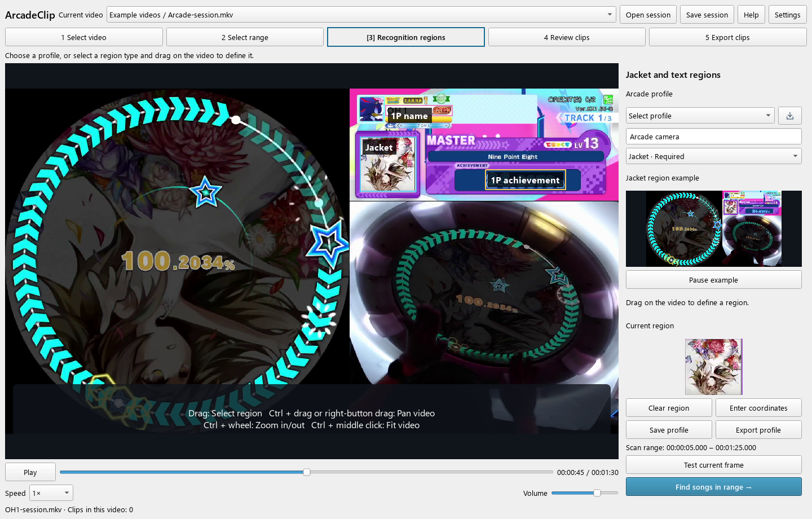
Task: Click Save profile button
Action: 669,430
